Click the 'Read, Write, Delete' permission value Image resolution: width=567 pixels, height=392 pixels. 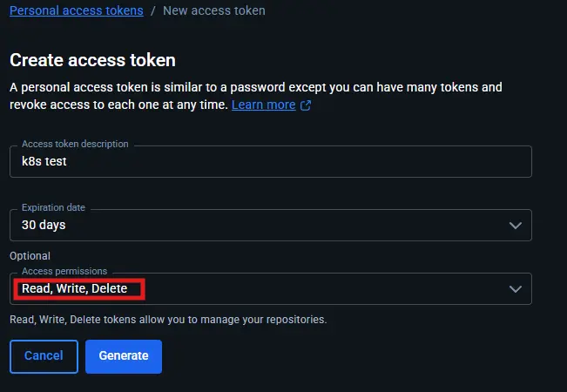click(x=75, y=288)
